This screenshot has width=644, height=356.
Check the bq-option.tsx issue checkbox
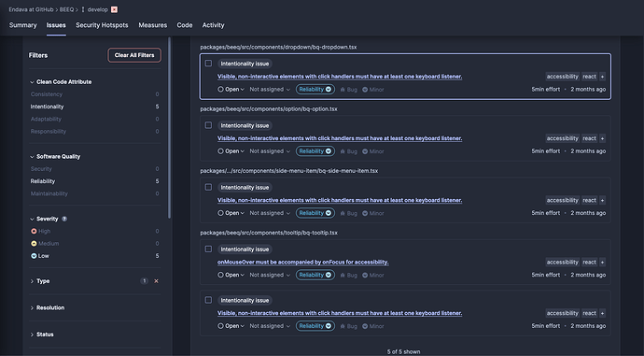pyautogui.click(x=209, y=125)
